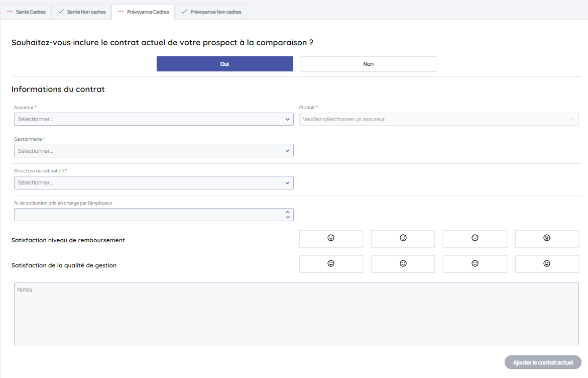Select Oui to include the current contract

click(224, 64)
